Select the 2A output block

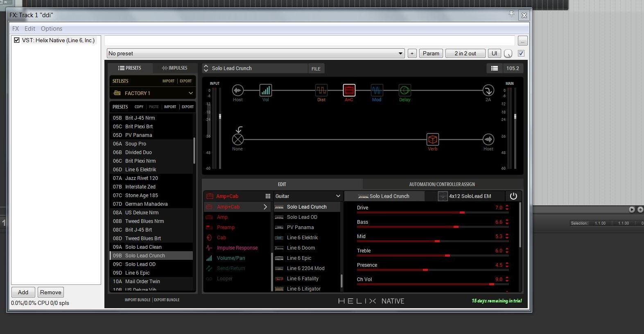488,90
